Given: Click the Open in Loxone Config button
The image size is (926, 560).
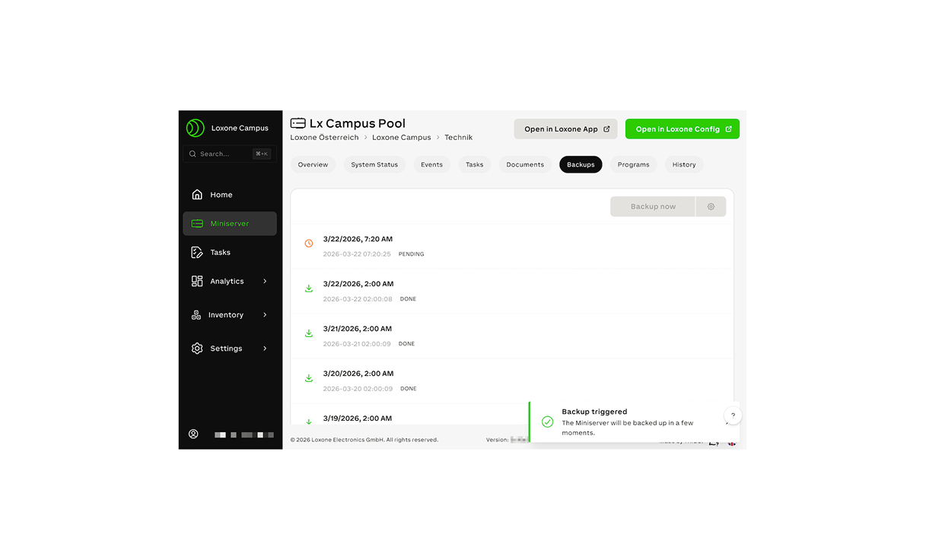Looking at the screenshot, I should 683,129.
